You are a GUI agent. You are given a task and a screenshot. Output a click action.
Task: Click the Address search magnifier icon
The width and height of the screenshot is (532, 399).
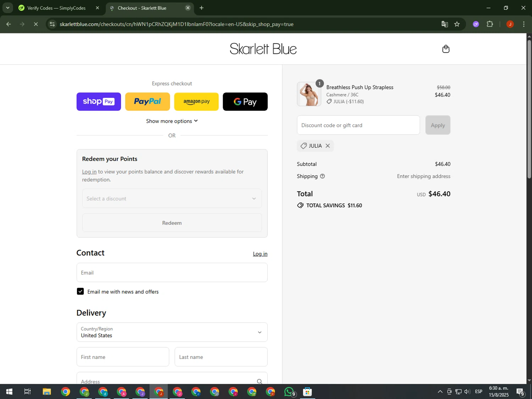pyautogui.click(x=260, y=381)
